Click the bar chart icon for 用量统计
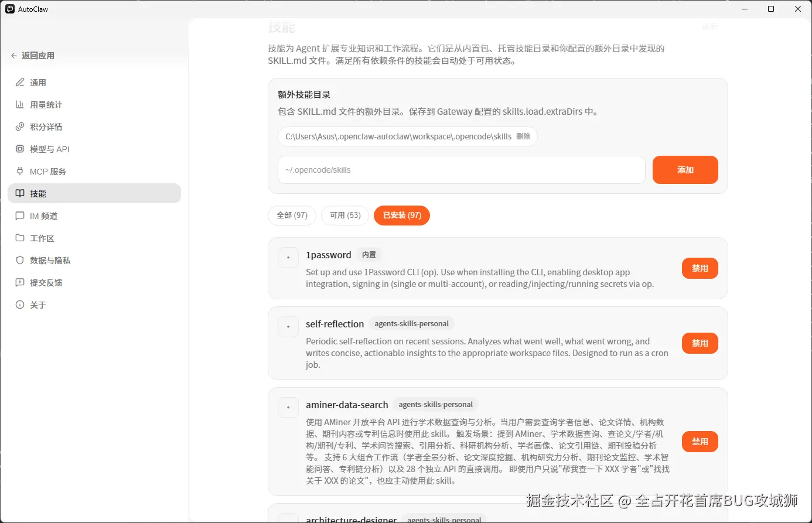This screenshot has width=812, height=523. 20,105
